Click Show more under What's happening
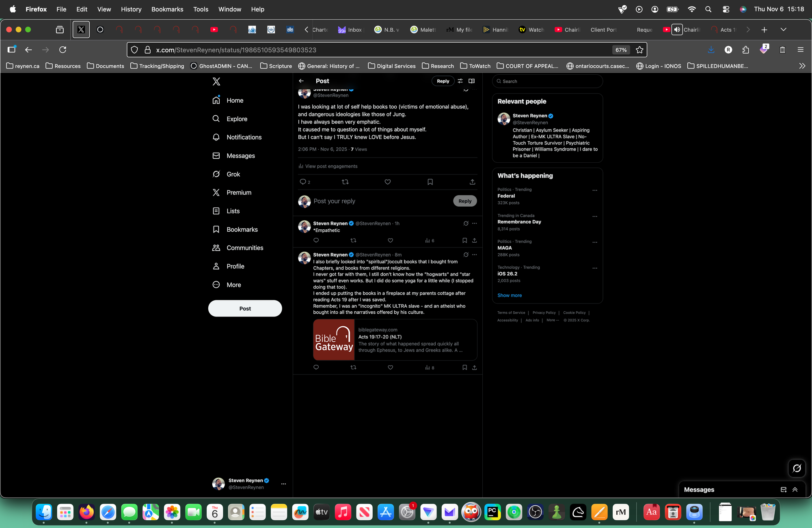Viewport: 812px width, 528px height. pos(510,295)
